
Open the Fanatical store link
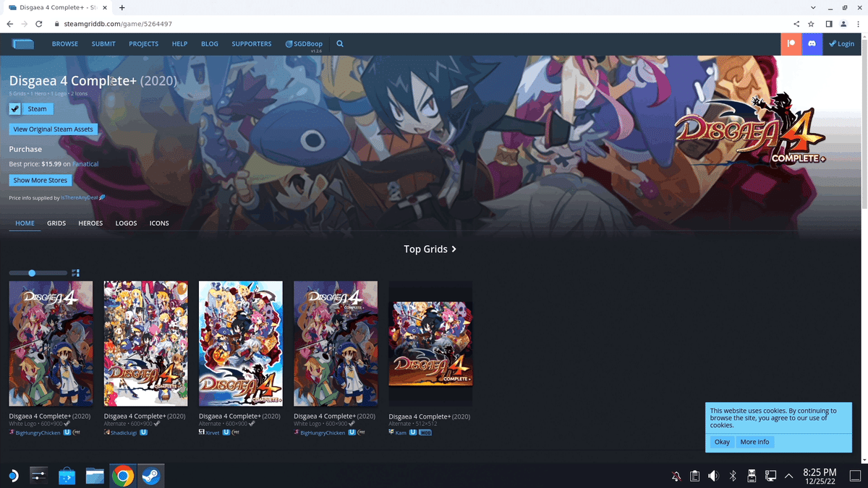click(85, 164)
